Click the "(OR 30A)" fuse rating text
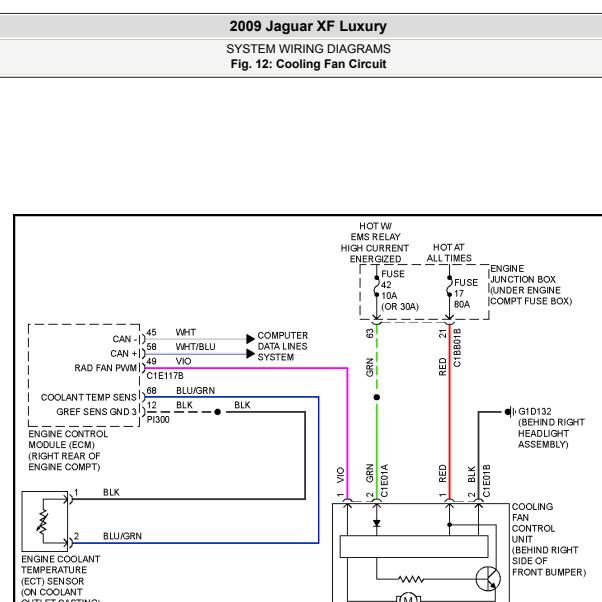This screenshot has height=602, width=602. pos(400,306)
